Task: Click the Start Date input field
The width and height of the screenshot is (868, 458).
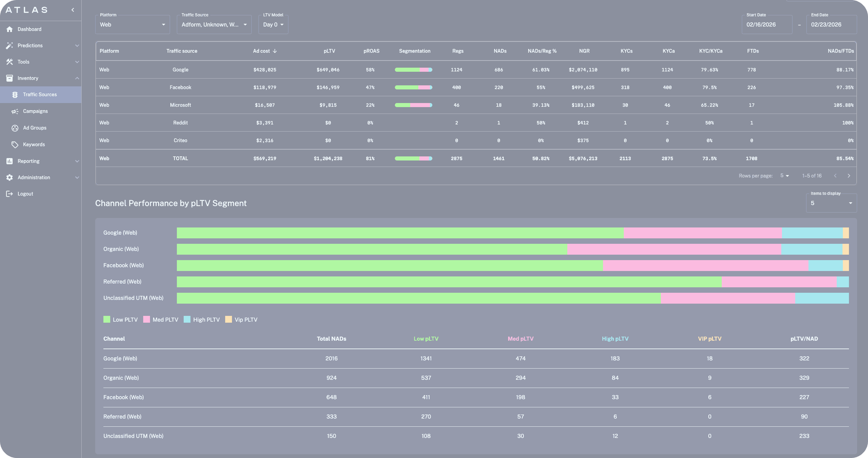Action: click(767, 24)
